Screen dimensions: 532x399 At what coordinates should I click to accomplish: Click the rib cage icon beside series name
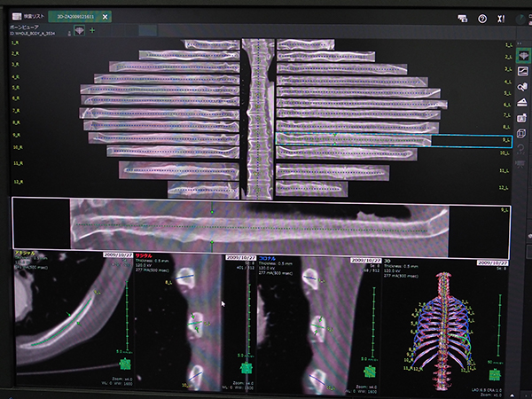point(79,30)
